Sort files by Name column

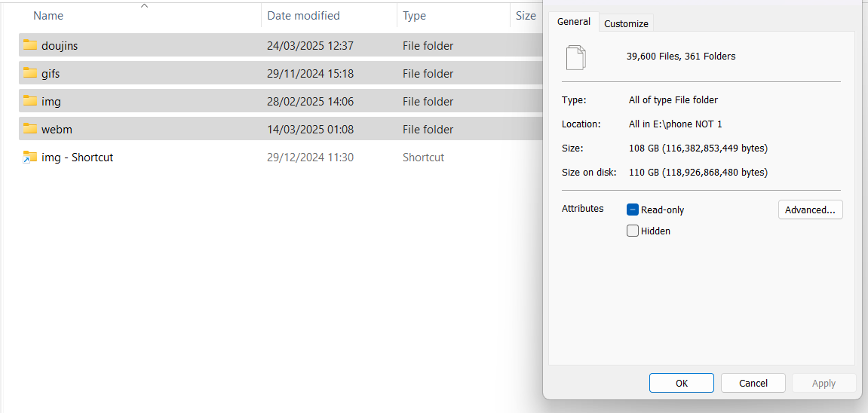[x=48, y=16]
